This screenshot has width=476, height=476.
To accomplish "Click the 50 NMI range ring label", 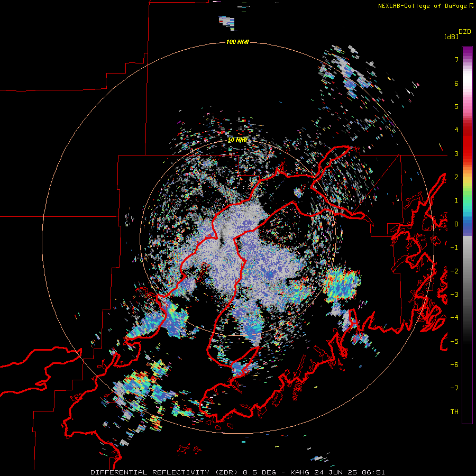I will click(x=237, y=140).
